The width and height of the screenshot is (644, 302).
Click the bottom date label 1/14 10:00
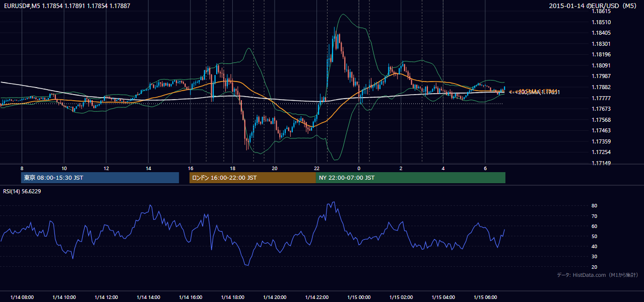pyautogui.click(x=64, y=297)
